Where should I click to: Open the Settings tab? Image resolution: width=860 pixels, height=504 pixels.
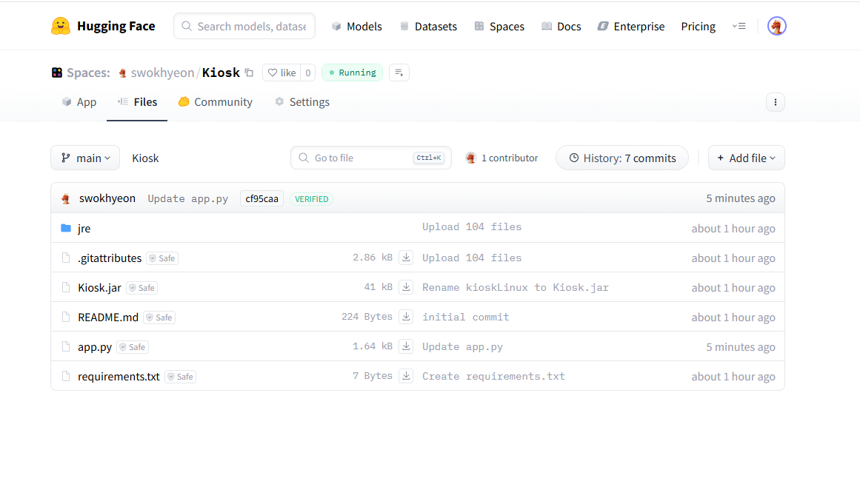coord(302,102)
